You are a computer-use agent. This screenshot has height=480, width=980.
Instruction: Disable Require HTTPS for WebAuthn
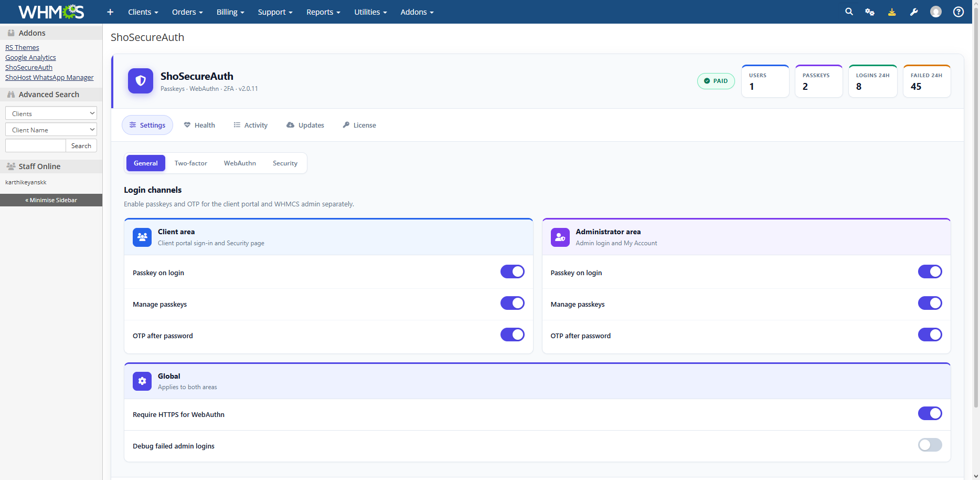point(930,413)
